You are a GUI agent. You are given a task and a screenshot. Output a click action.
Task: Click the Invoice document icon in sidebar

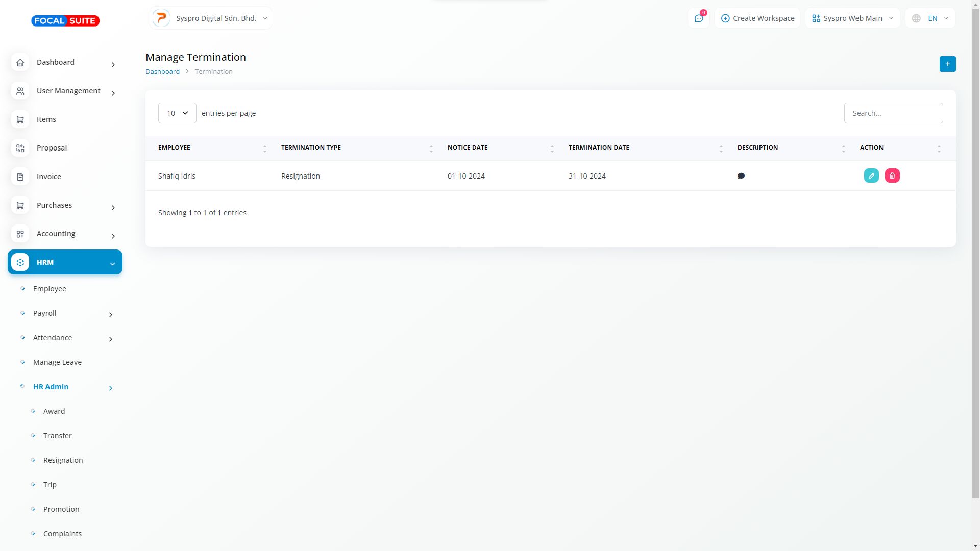[20, 177]
